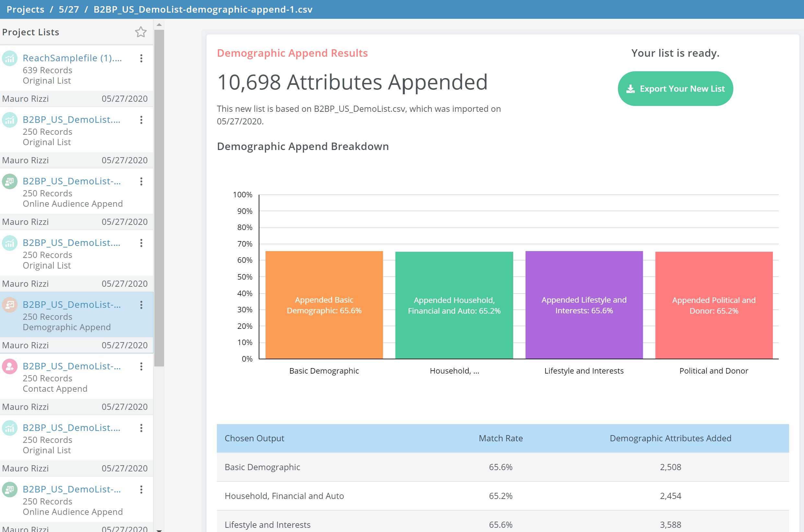The width and height of the screenshot is (804, 532).
Task: Click ReachSamplefile chart icon
Action: pyautogui.click(x=10, y=58)
